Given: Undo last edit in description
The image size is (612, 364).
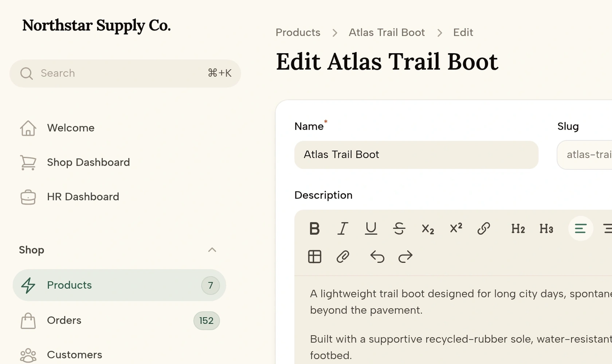Looking at the screenshot, I should click(x=377, y=257).
